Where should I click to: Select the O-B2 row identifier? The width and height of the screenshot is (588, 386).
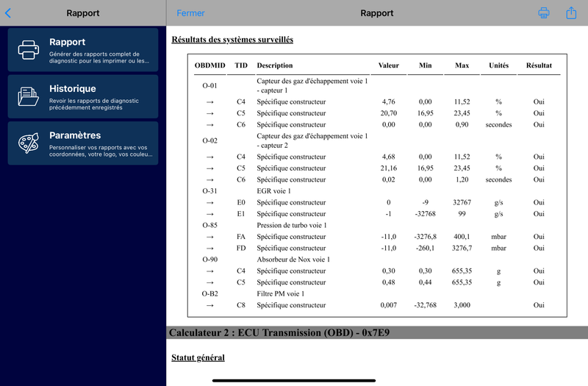point(210,293)
